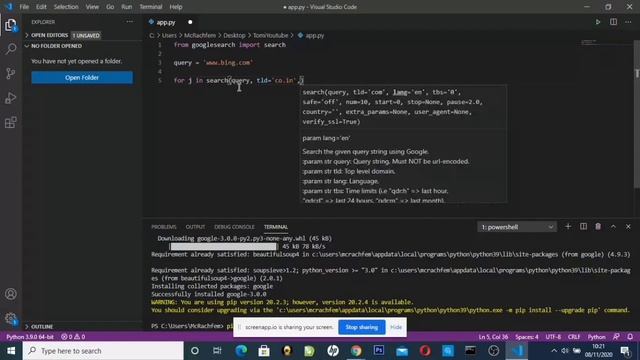This screenshot has width=640, height=360.
Task: Open the File menu
Action: (x=24, y=7)
